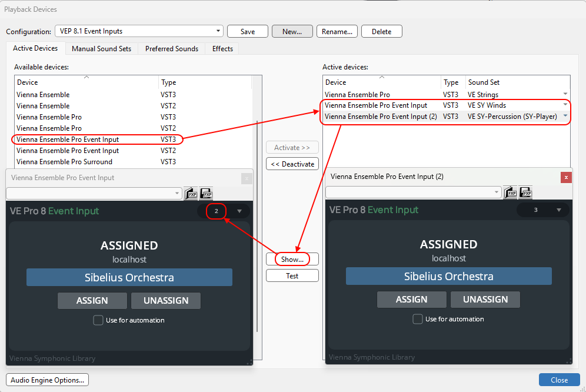Sort available devices by Type column

205,82
